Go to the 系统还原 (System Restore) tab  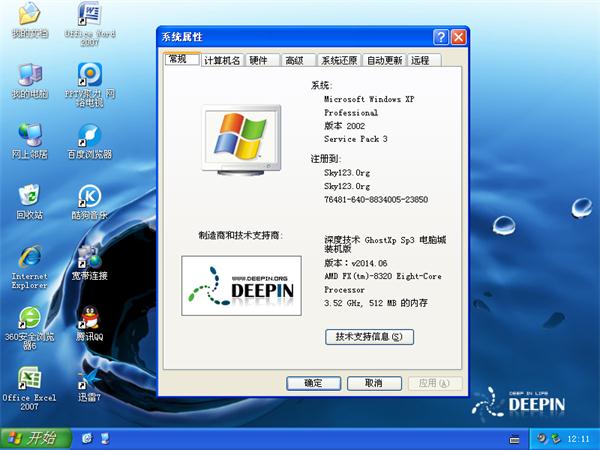(339, 61)
